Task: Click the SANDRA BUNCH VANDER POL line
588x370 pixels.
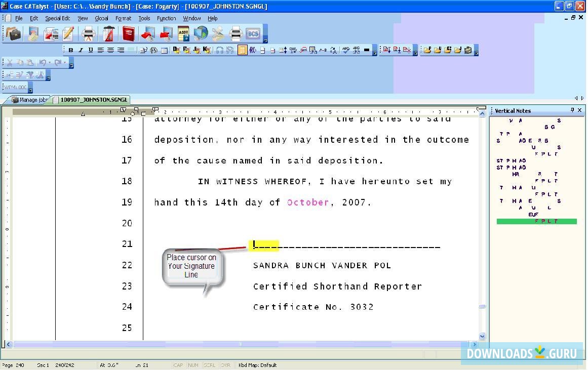Action: pyautogui.click(x=322, y=265)
